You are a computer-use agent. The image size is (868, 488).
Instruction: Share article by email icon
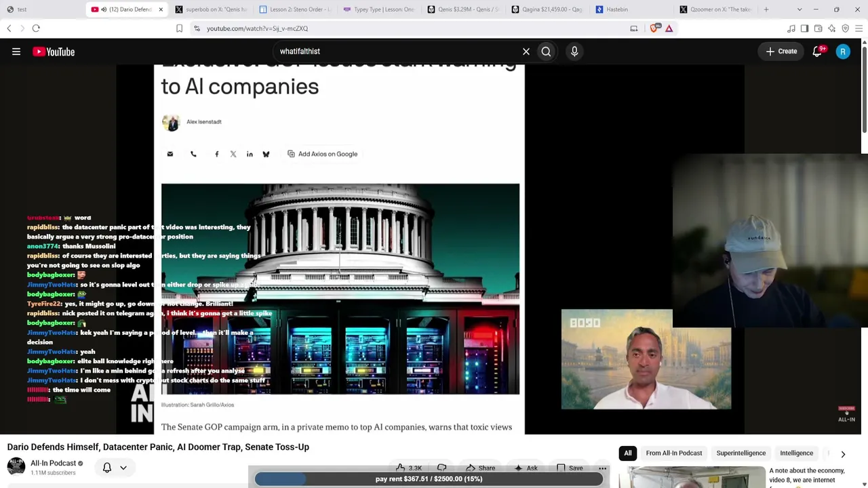point(170,154)
